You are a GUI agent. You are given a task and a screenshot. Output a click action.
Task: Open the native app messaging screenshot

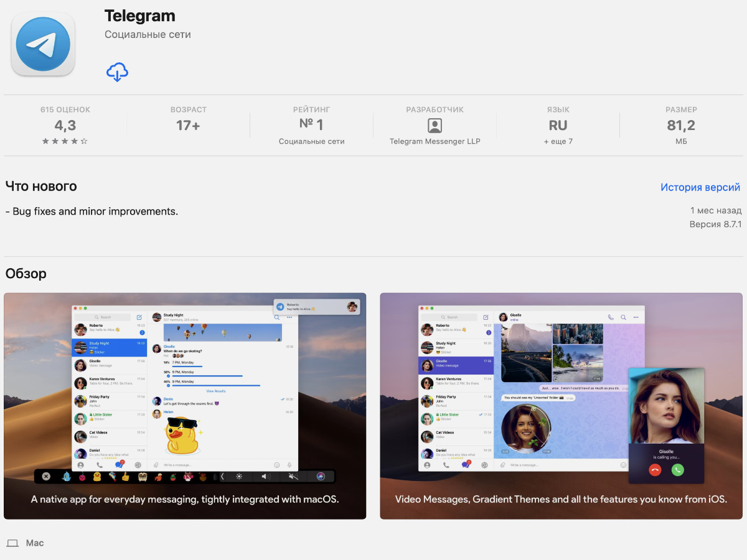pyautogui.click(x=185, y=406)
